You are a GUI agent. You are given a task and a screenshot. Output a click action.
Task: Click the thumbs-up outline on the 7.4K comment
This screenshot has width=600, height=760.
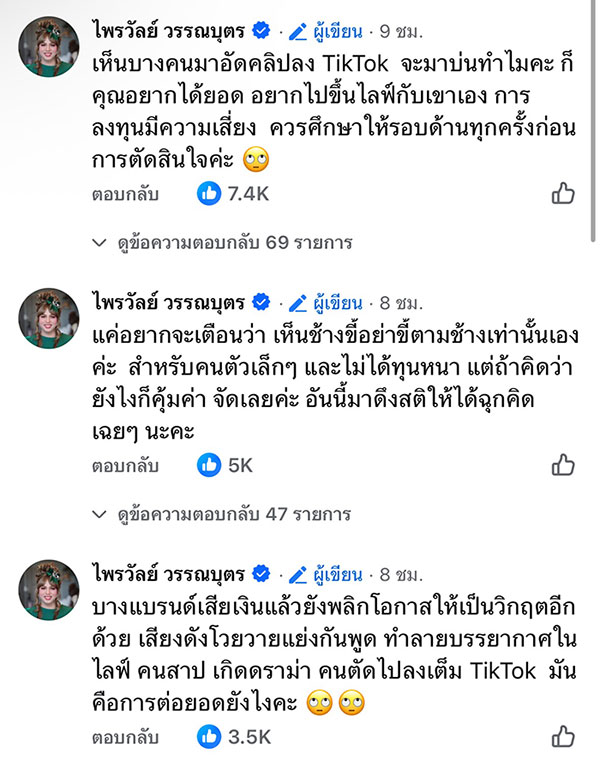(x=563, y=194)
